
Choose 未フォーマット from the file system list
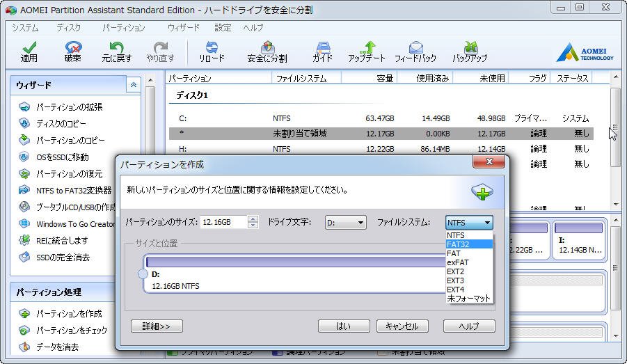coord(470,299)
